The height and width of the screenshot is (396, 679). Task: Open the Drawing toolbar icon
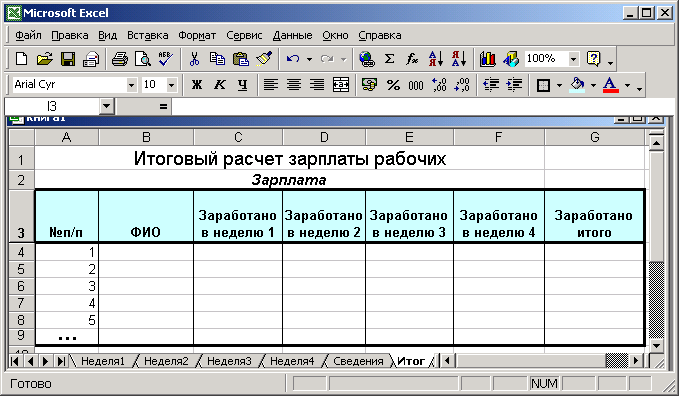(x=511, y=59)
